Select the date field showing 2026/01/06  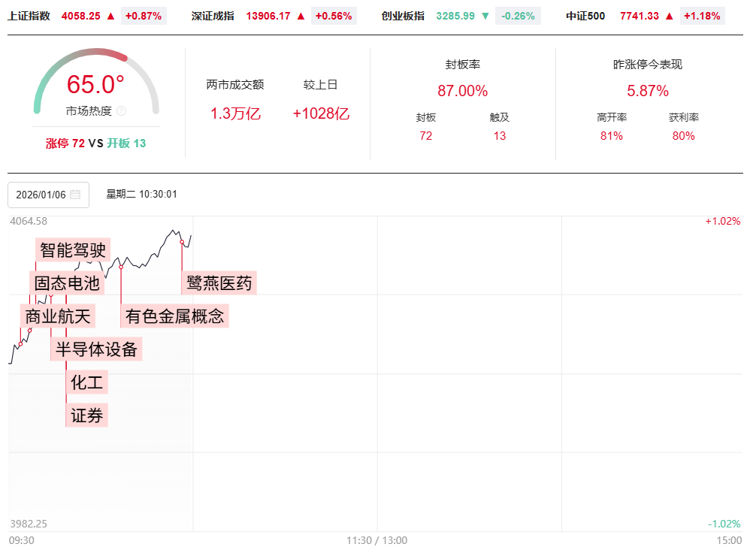click(41, 195)
